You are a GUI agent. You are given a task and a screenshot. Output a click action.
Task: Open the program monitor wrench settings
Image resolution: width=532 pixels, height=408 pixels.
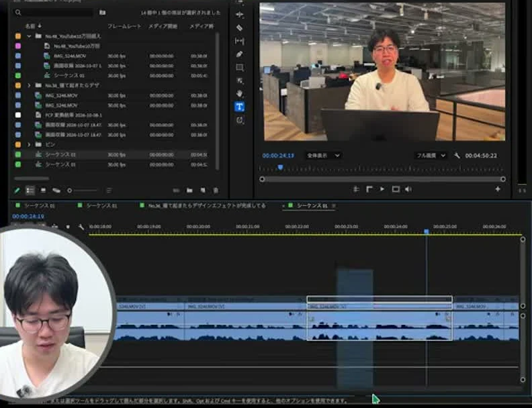point(457,156)
